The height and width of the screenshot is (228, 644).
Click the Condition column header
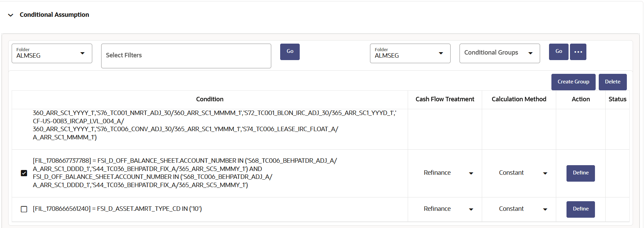coord(210,99)
